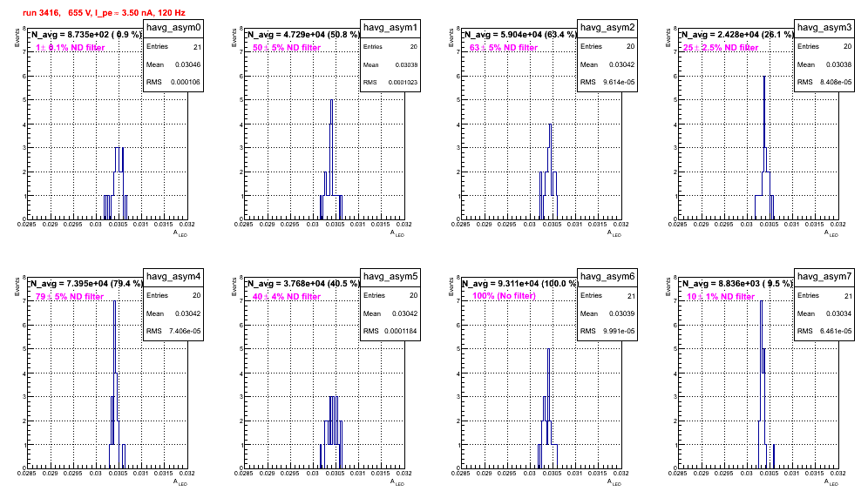Select the havg_asym0 stats box title
The image size is (868, 498).
[173, 27]
